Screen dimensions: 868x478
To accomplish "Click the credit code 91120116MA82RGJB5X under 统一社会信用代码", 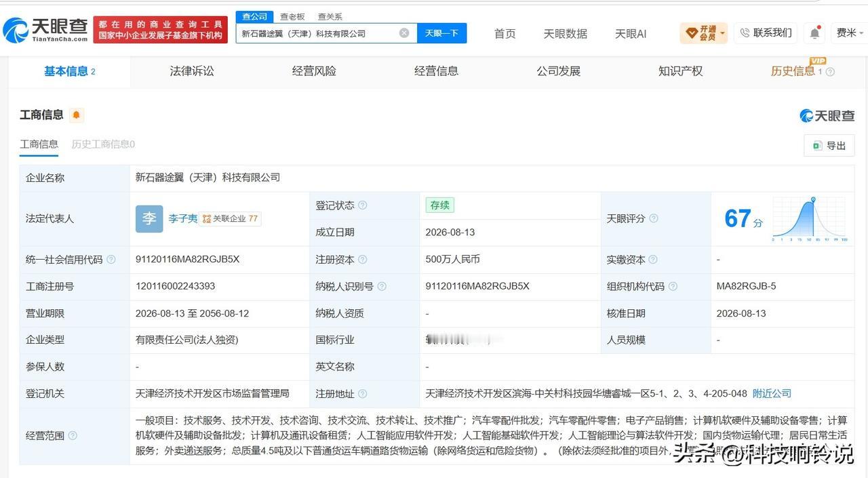I will 188,259.
